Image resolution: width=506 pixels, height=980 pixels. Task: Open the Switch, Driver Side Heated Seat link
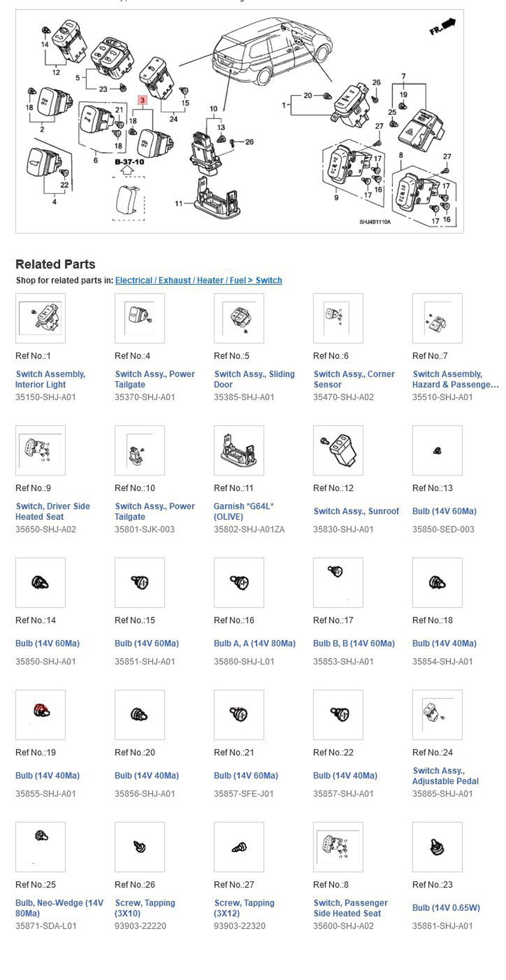tap(52, 511)
